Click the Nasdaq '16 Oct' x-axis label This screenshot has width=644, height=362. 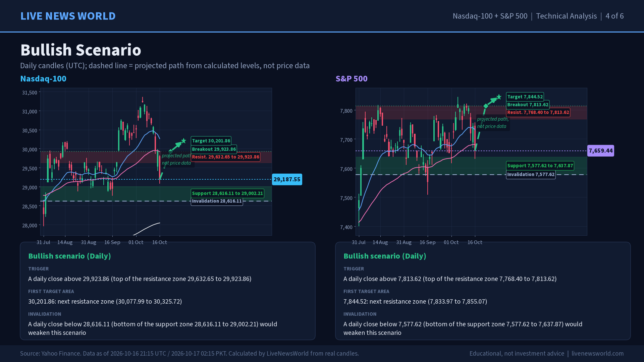click(x=159, y=242)
